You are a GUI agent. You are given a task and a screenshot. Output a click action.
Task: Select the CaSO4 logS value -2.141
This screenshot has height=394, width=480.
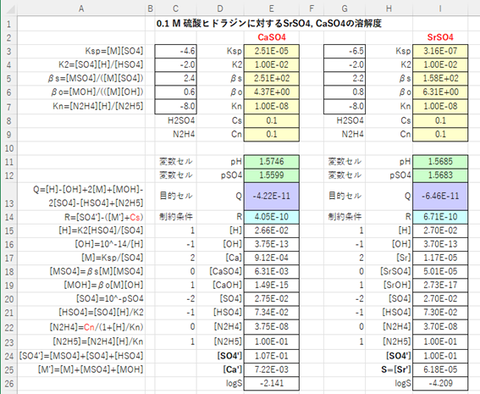pyautogui.click(x=271, y=383)
